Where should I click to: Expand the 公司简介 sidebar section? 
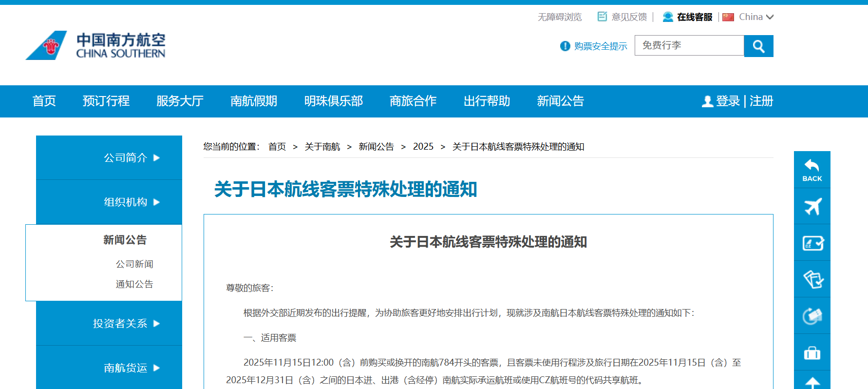pyautogui.click(x=109, y=157)
